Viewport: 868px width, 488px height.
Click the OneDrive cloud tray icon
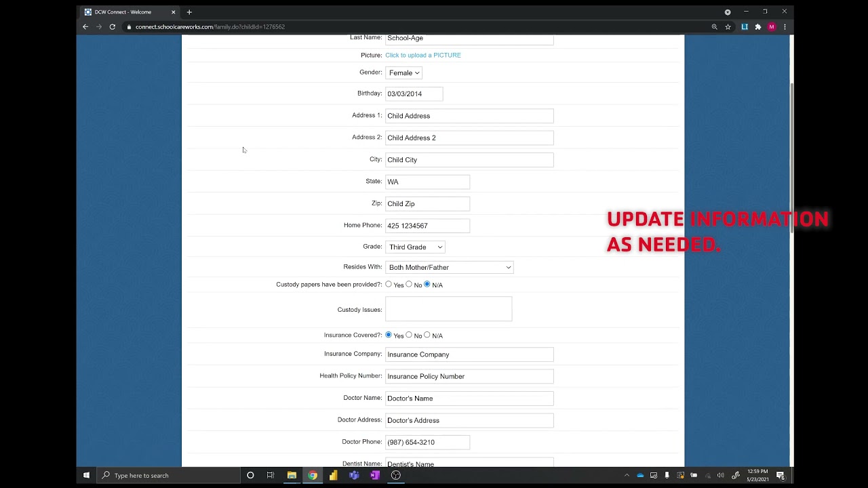(640, 476)
